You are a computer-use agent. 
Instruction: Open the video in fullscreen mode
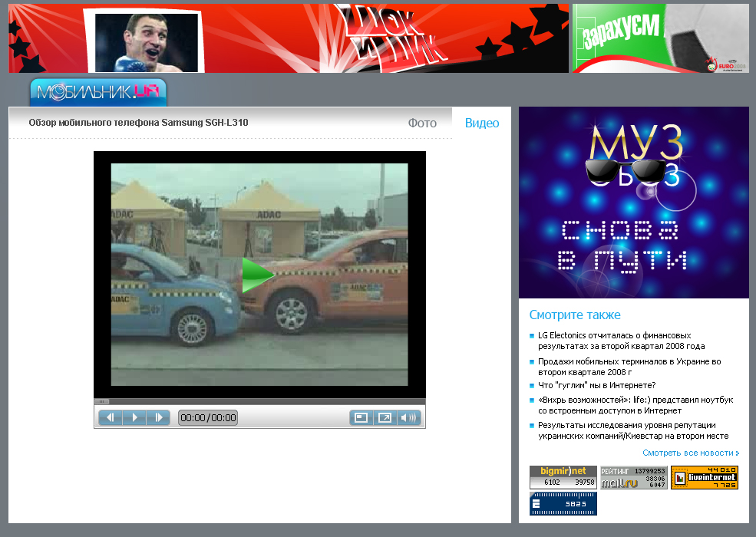[x=385, y=417]
